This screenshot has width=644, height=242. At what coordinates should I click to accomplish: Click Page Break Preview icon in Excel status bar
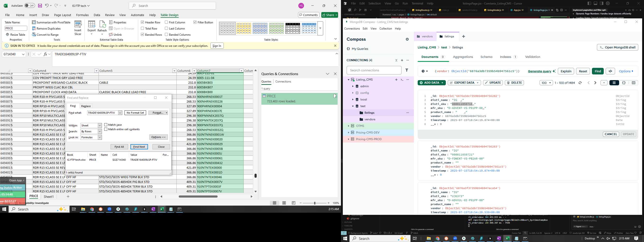coord(294,203)
